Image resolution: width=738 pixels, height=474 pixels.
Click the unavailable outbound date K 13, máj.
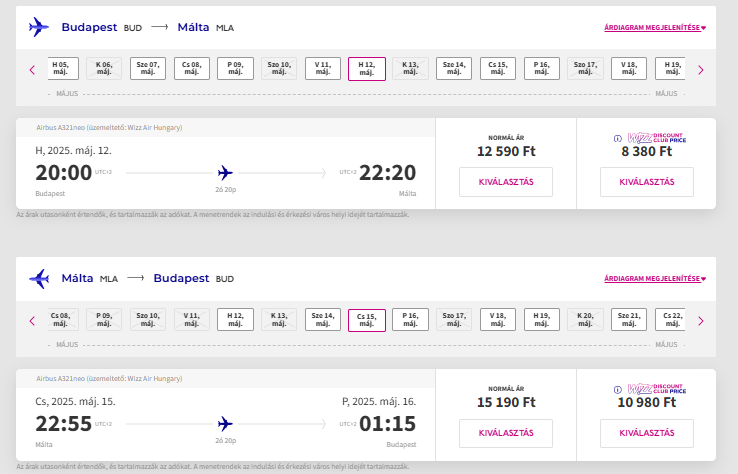[x=410, y=69]
